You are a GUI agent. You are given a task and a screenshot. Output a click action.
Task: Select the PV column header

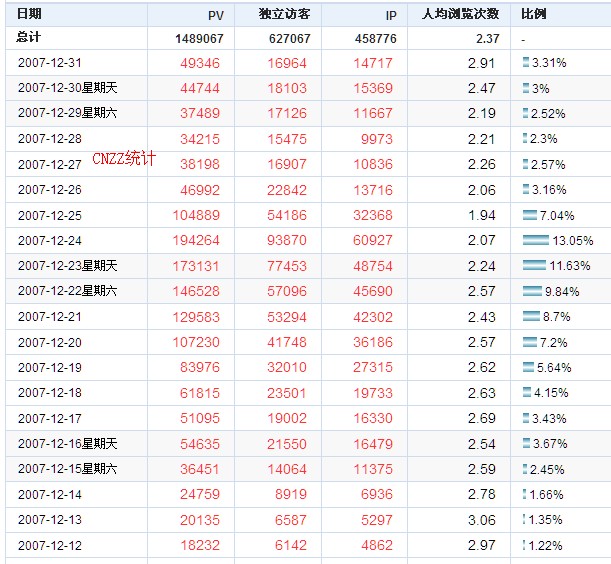point(216,15)
